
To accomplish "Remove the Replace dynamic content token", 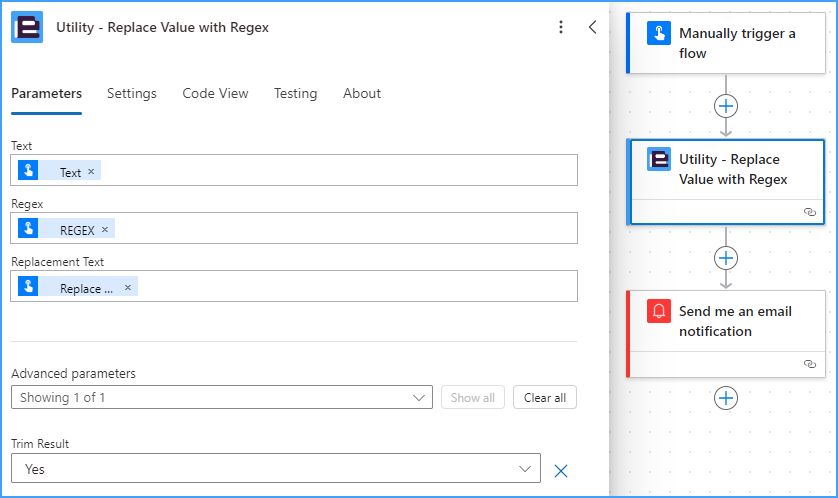I will click(128, 287).
